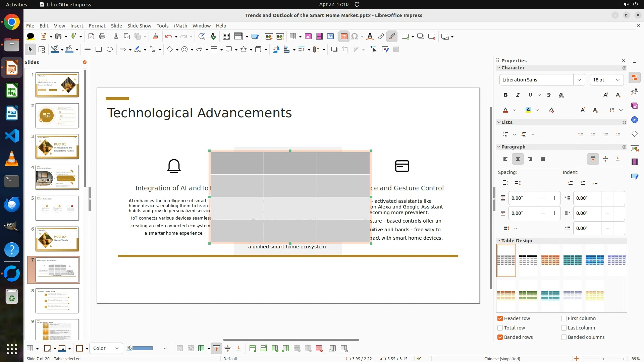This screenshot has width=644, height=362.
Task: Collapse the Table Design section
Action: click(499, 241)
